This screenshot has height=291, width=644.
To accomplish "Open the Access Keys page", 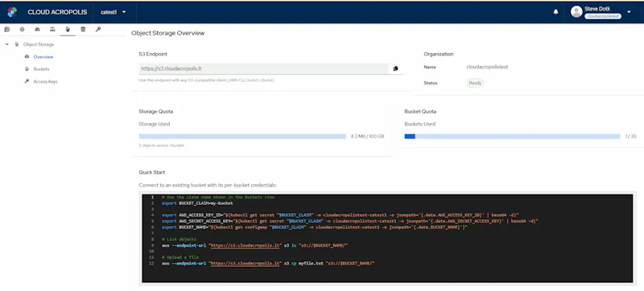I will pyautogui.click(x=46, y=81).
